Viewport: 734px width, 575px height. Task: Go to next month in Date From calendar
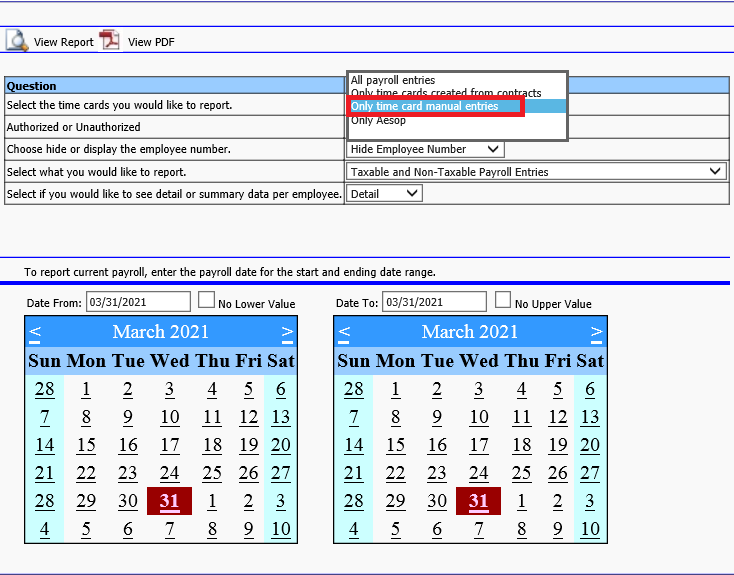287,332
